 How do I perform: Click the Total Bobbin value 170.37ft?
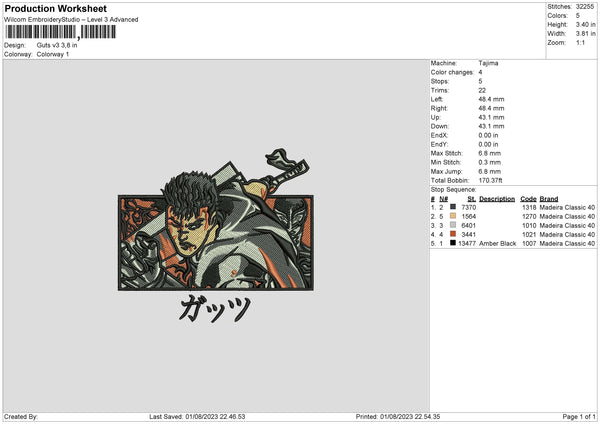coord(490,180)
